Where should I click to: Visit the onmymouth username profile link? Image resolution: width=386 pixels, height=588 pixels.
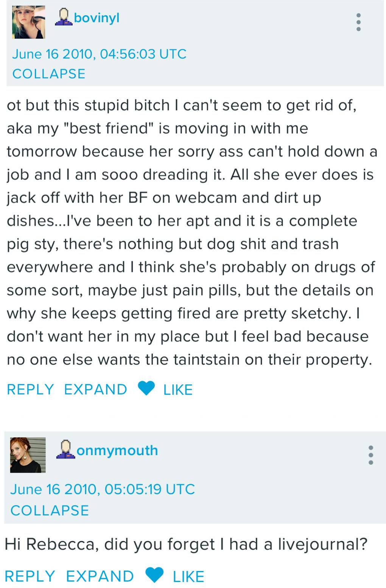tap(117, 450)
